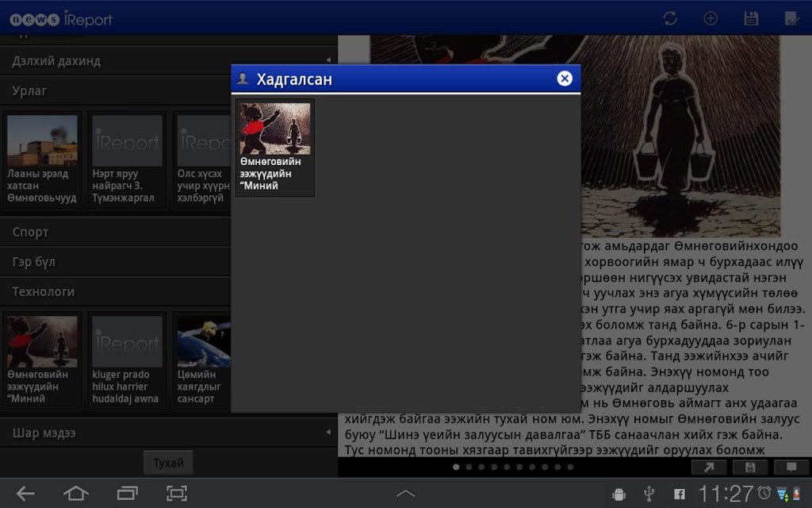Select the last page indicator dot
812x508 pixels.
570,467
